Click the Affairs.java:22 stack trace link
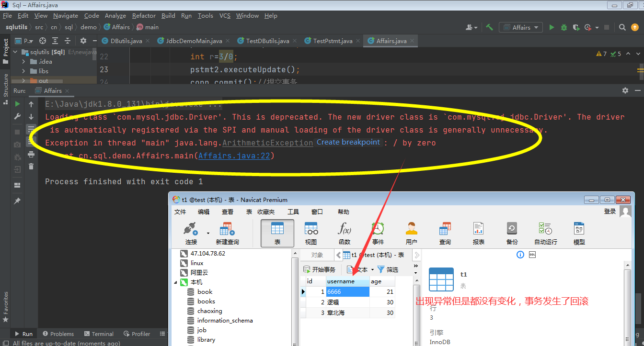Viewport: 644px width, 346px height. (x=234, y=156)
